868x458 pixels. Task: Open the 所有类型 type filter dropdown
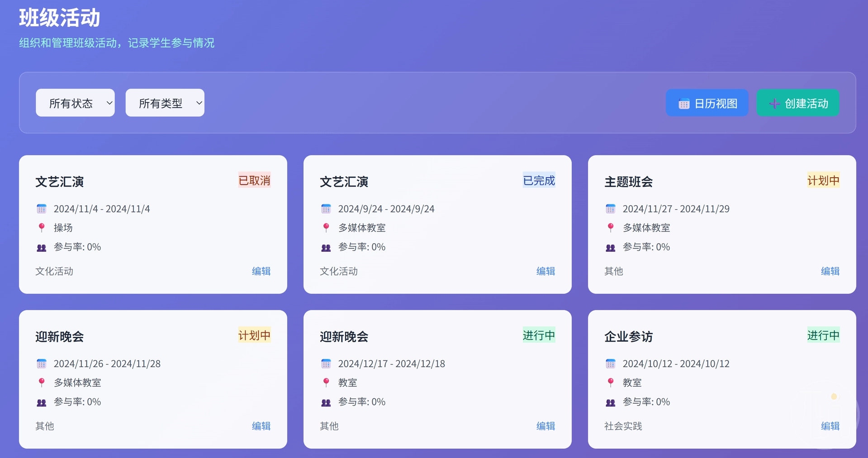(165, 103)
